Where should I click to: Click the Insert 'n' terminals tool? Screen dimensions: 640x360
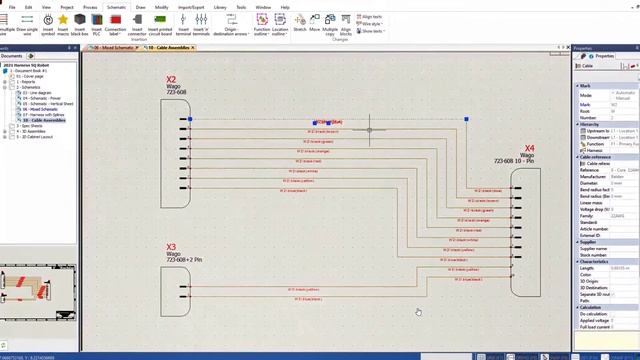tap(201, 24)
